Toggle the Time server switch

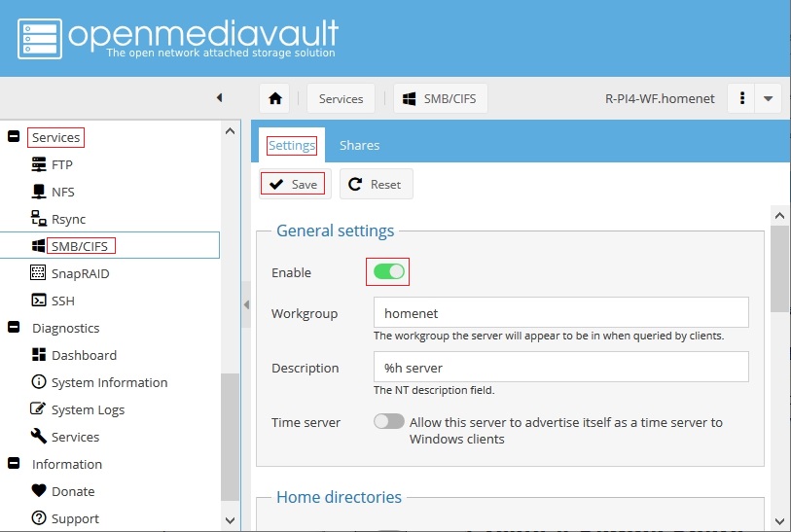coord(388,422)
